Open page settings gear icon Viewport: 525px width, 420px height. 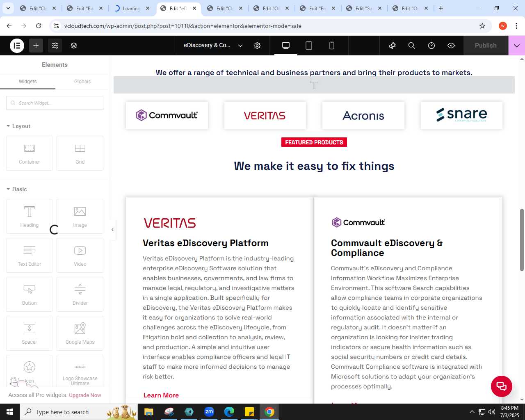257,46
